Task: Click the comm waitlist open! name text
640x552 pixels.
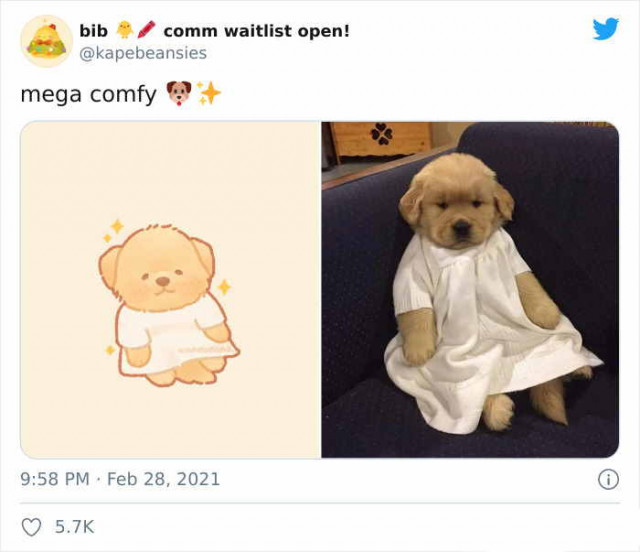Action: [256, 31]
